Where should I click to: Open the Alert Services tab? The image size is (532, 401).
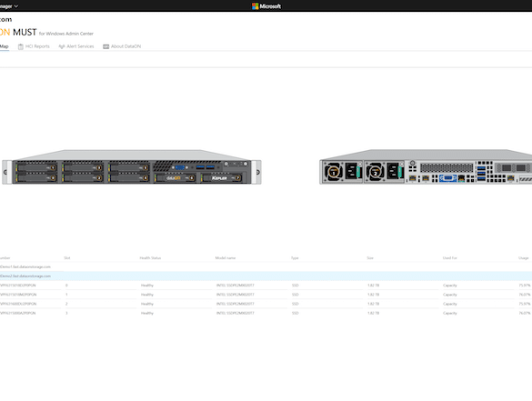pos(76,46)
